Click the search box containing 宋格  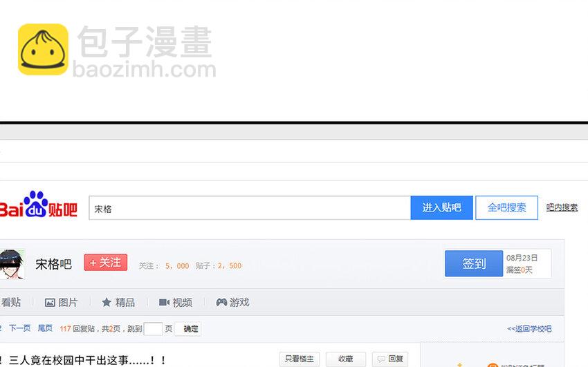pyautogui.click(x=250, y=208)
